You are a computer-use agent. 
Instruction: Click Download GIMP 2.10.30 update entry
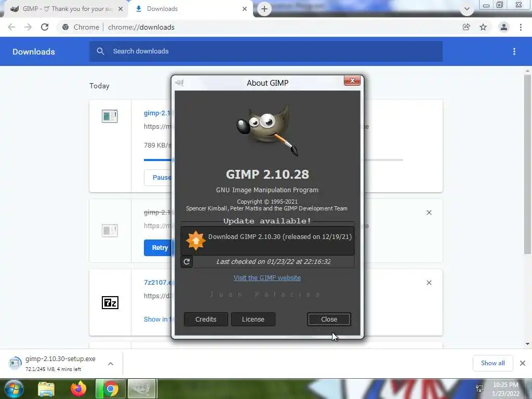(268, 241)
